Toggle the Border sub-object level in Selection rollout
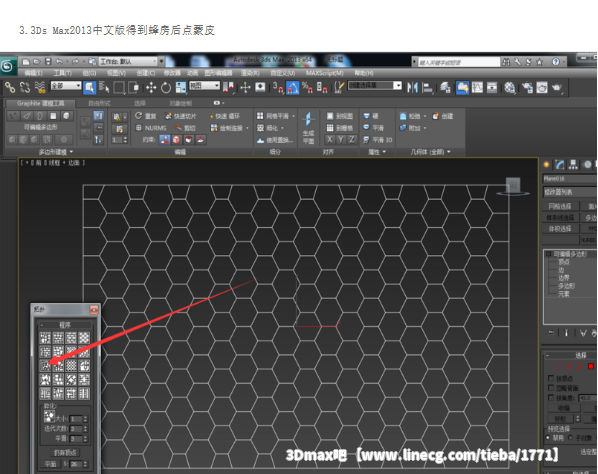Screen dimensions: 598x474 (579, 366)
